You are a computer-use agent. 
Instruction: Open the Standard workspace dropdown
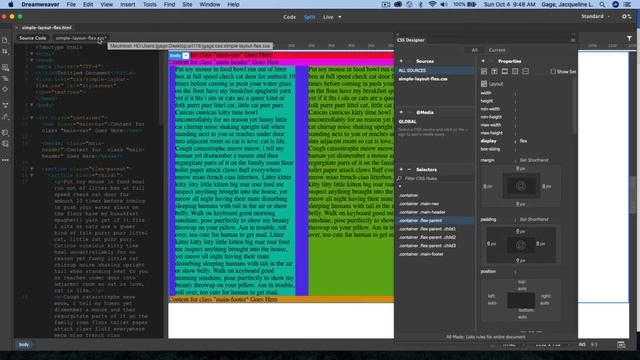click(596, 16)
